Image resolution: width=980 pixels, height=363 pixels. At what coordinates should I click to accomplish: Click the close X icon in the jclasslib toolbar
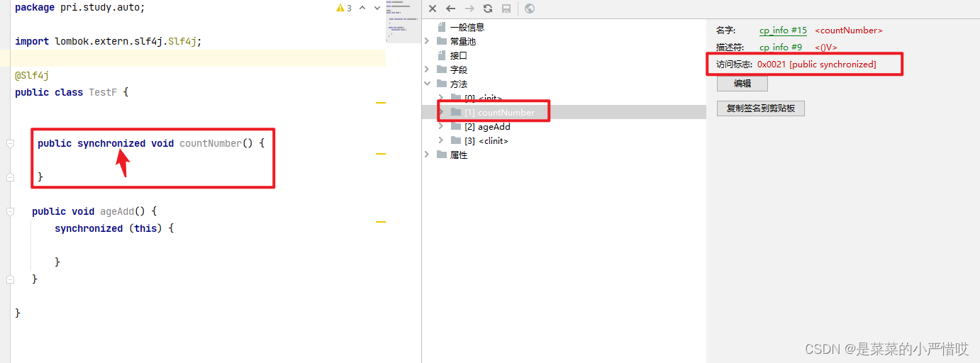pos(433,9)
